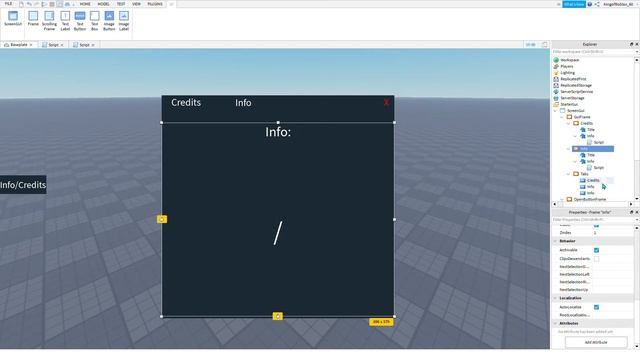
Task: Click the Redo icon in quick access bar
Action: point(37,4)
